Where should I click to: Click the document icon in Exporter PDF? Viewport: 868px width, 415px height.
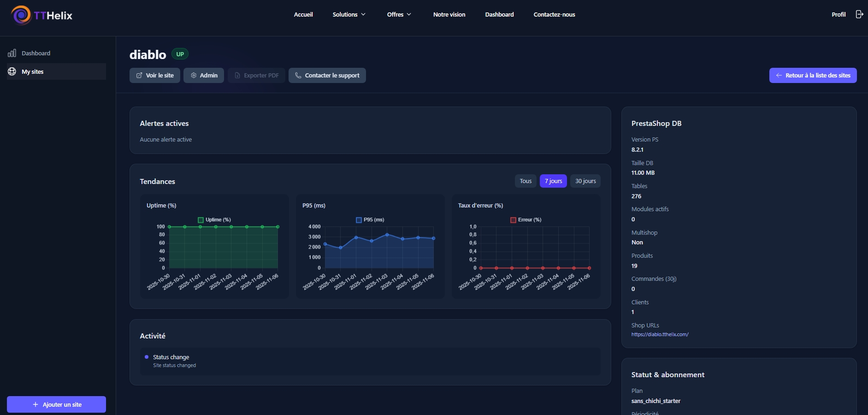(x=237, y=75)
